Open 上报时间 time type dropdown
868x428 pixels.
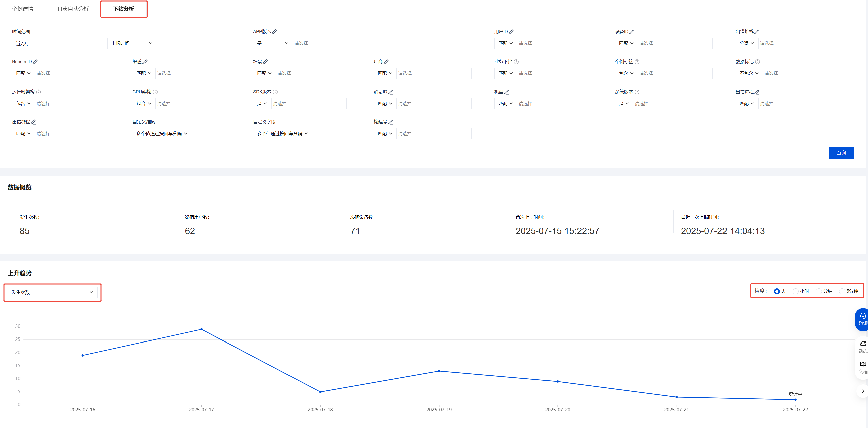tap(132, 43)
